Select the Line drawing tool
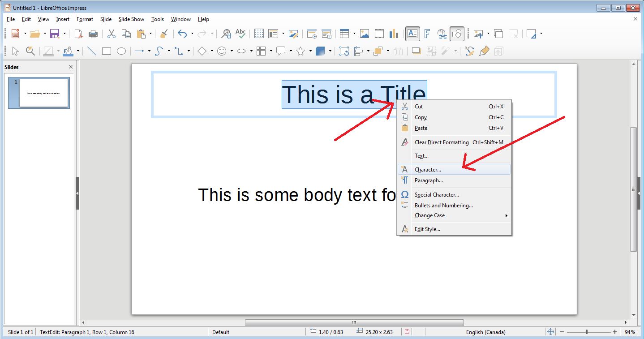 tap(92, 51)
